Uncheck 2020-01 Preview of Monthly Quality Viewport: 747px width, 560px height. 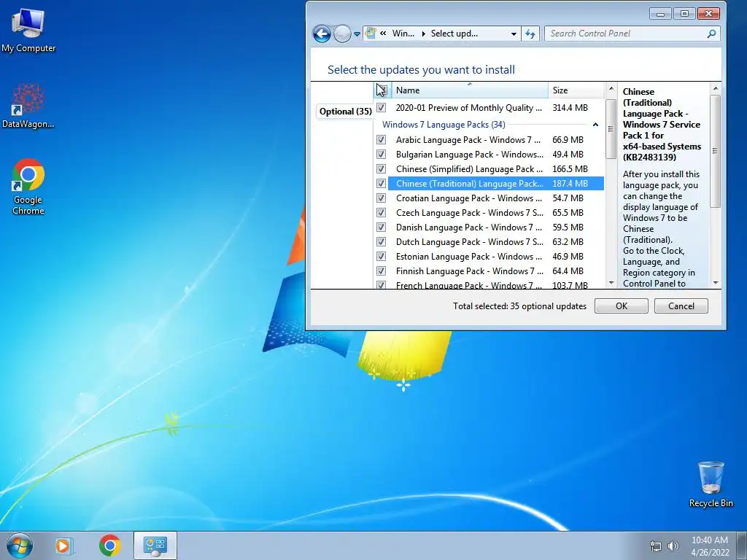[381, 108]
